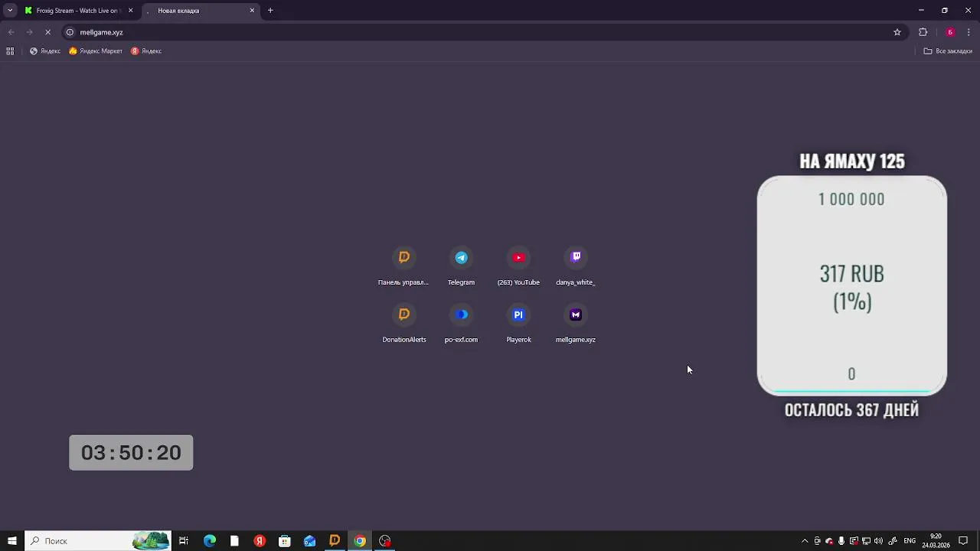Open Microsoft Edge from the taskbar
Screen dimensions: 980x551
pyautogui.click(x=209, y=541)
